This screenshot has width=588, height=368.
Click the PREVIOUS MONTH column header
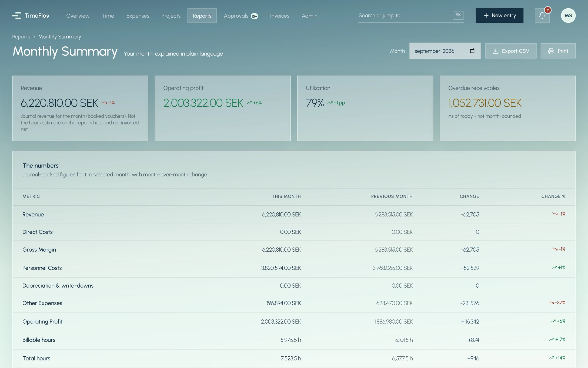(392, 196)
